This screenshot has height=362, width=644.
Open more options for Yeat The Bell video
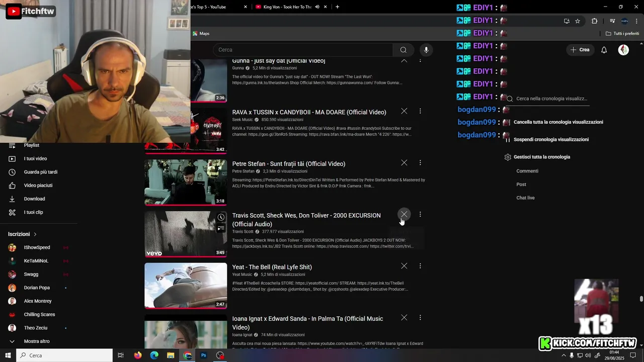pyautogui.click(x=420, y=265)
